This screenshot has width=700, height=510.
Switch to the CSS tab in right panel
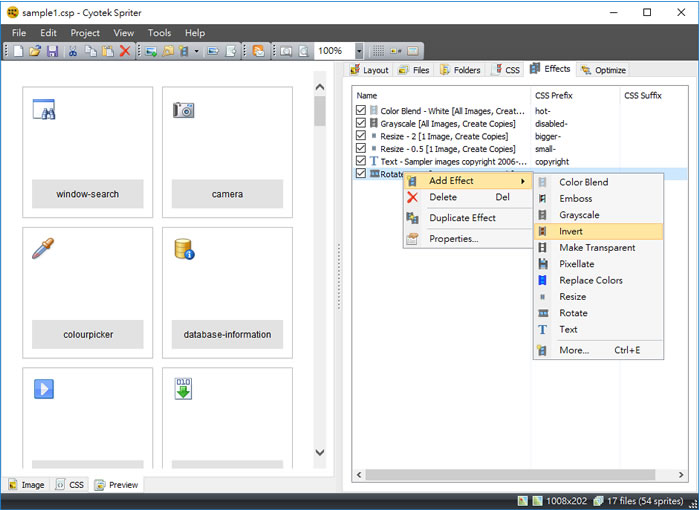[x=507, y=70]
